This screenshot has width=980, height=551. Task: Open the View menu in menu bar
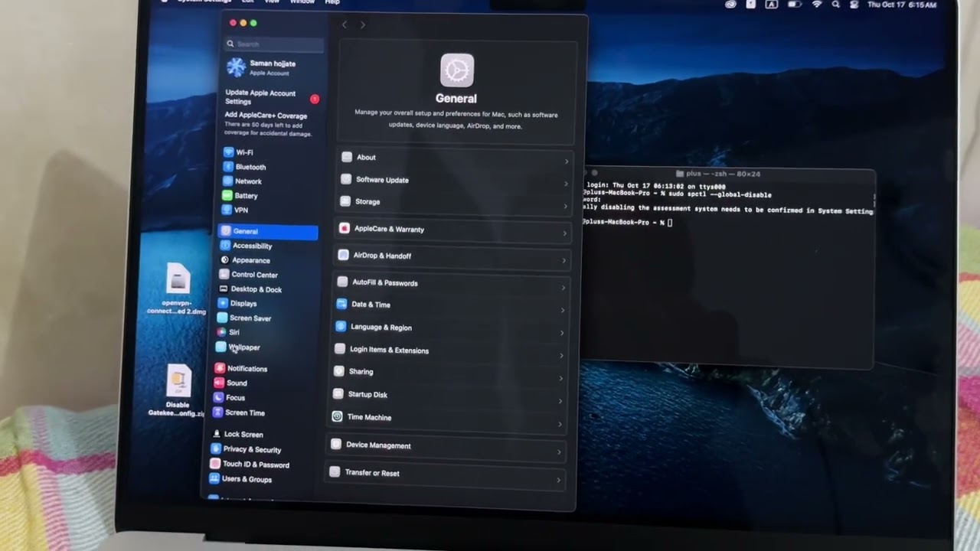tap(272, 2)
